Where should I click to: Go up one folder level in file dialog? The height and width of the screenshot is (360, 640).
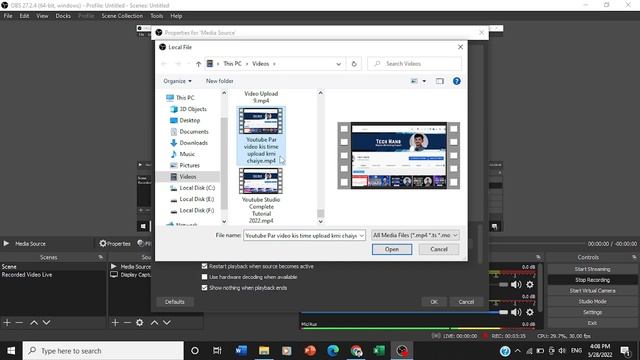click(x=198, y=64)
